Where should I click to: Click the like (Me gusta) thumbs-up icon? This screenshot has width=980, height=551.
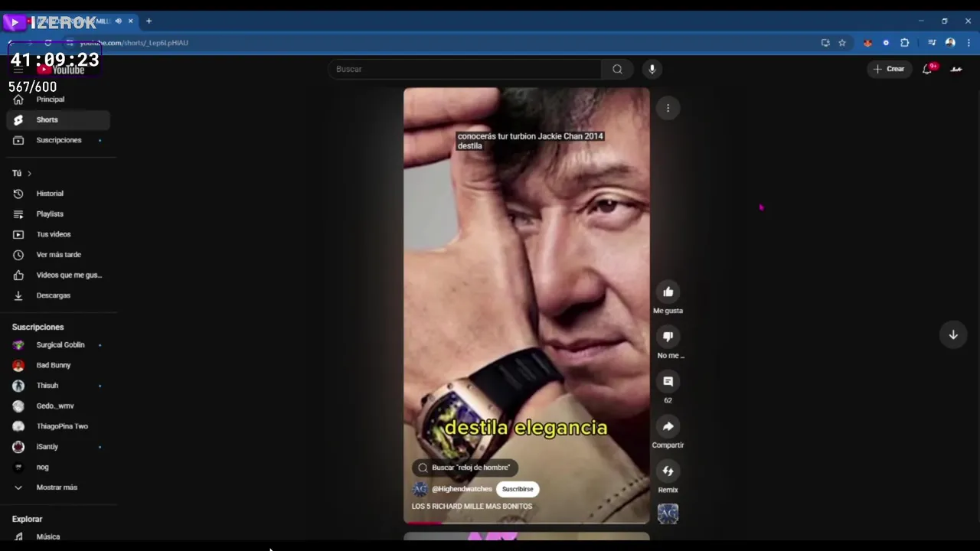(x=668, y=292)
